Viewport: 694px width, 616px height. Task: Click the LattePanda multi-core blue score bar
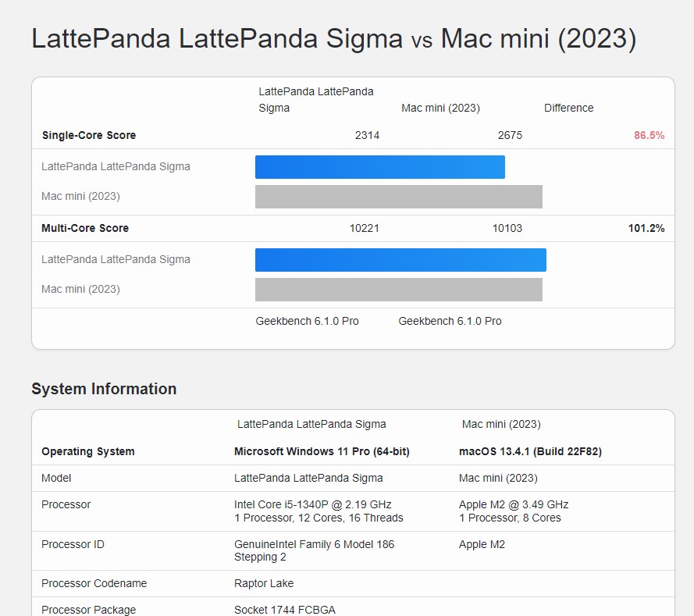(400, 260)
